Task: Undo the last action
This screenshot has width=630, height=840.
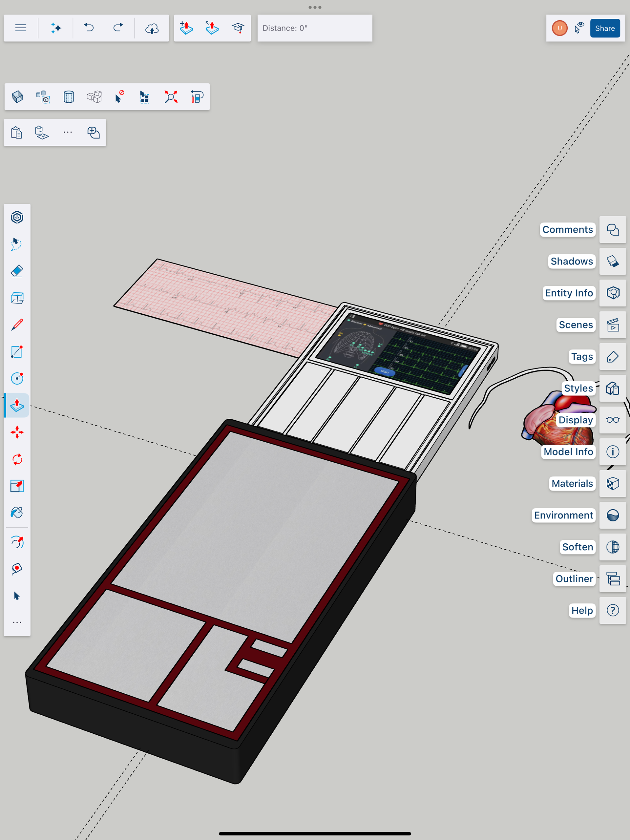Action: pos(89,28)
